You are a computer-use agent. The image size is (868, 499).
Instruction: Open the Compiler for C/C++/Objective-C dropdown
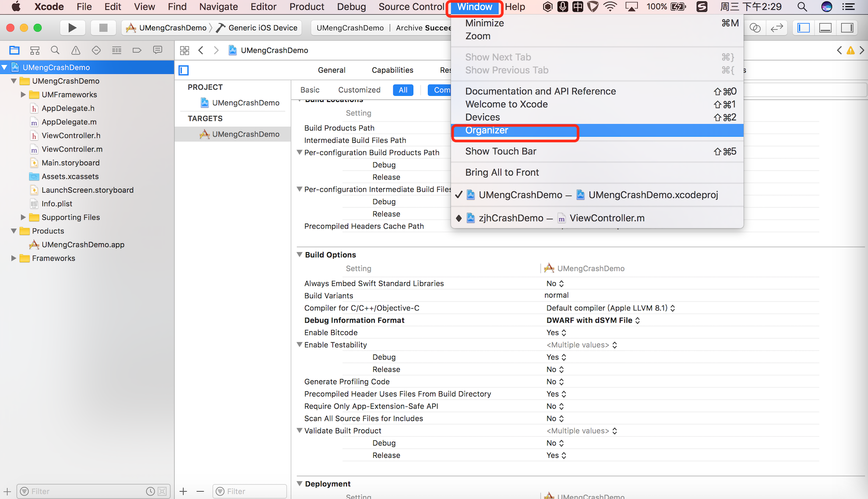[x=611, y=308]
